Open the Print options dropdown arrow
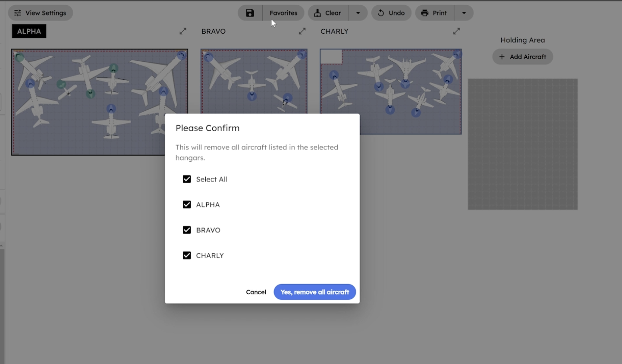The width and height of the screenshot is (622, 364). (464, 13)
